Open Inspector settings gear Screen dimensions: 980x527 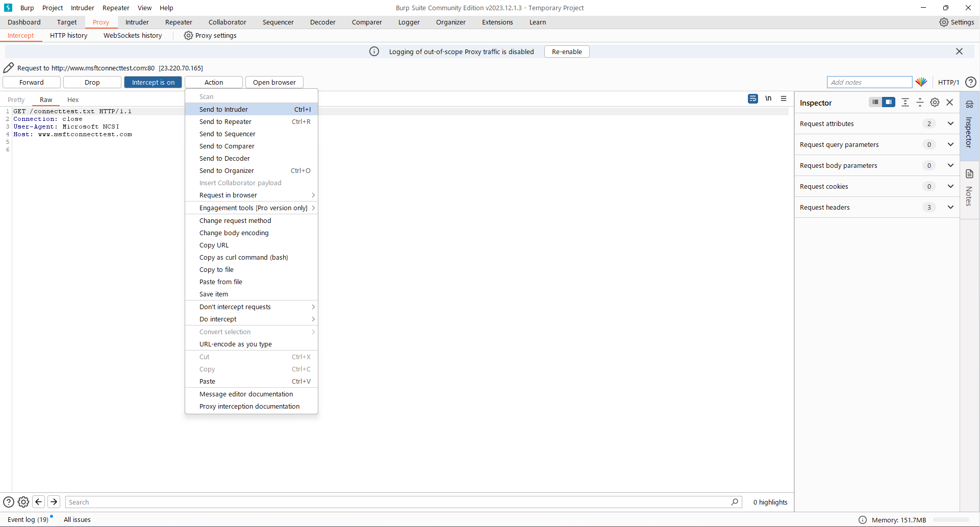935,102
